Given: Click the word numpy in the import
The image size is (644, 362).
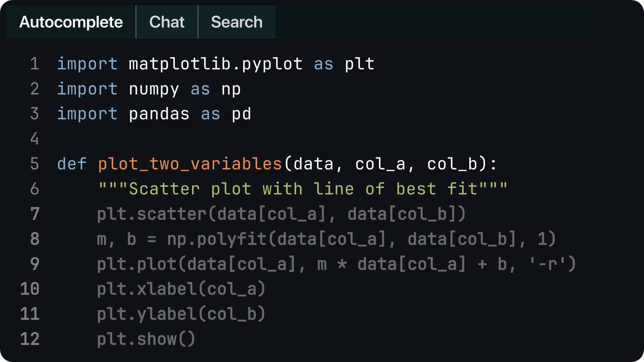Looking at the screenshot, I should point(154,89).
